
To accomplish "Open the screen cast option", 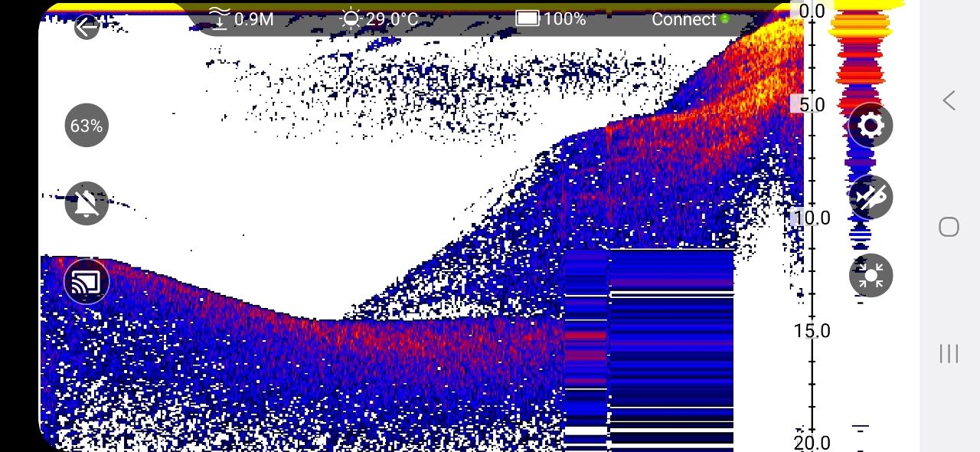I will point(87,282).
